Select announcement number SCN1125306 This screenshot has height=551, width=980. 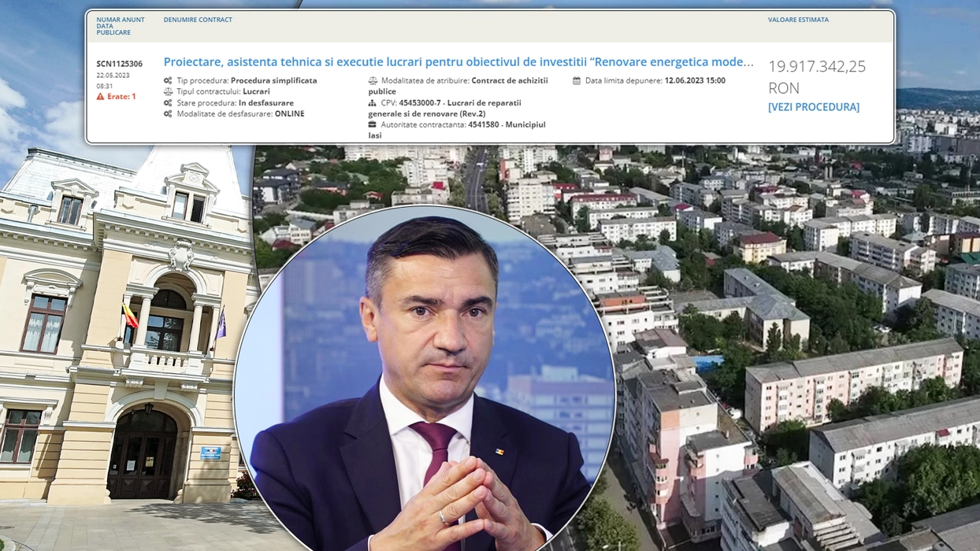[x=119, y=64]
